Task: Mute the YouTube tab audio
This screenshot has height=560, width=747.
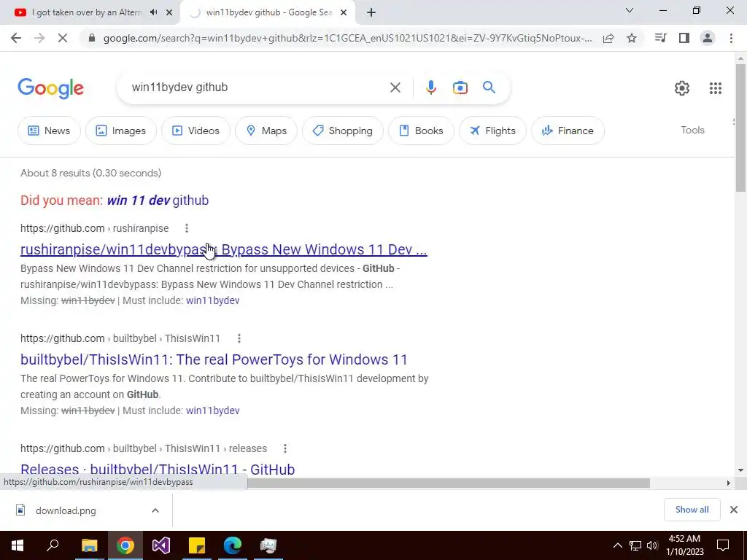Action: pos(153,12)
